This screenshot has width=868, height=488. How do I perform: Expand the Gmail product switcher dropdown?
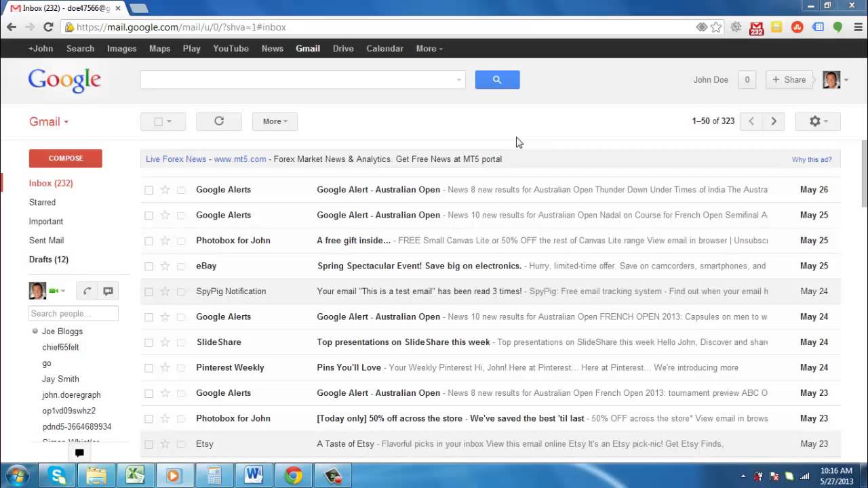click(x=49, y=122)
